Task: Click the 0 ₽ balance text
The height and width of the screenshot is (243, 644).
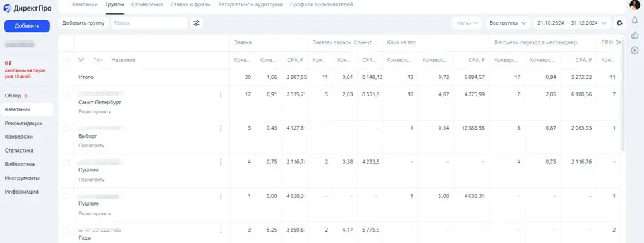Action: (8, 64)
